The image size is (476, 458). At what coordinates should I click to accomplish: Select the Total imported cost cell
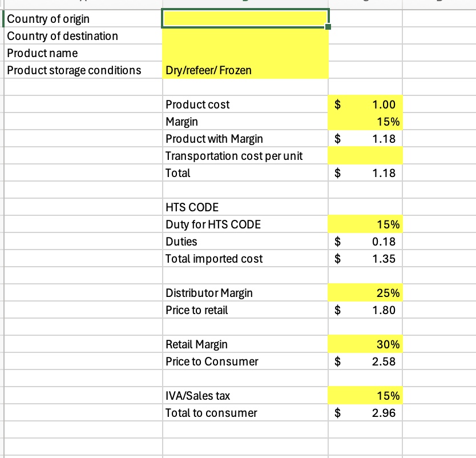tap(365, 259)
